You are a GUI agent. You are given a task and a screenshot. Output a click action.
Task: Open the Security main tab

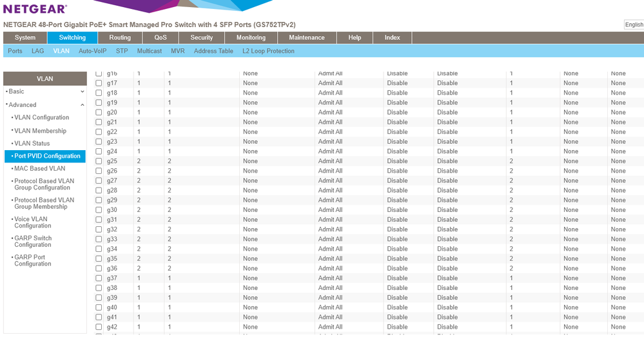pyautogui.click(x=202, y=37)
